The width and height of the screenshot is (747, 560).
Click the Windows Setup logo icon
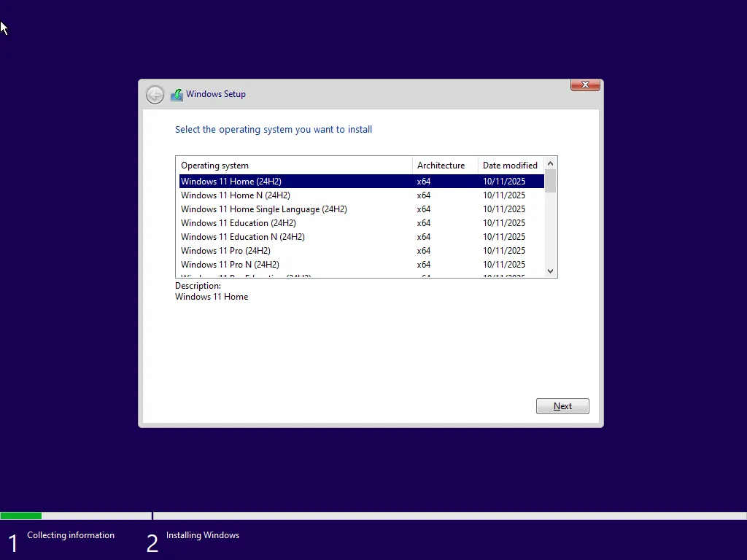(x=176, y=94)
